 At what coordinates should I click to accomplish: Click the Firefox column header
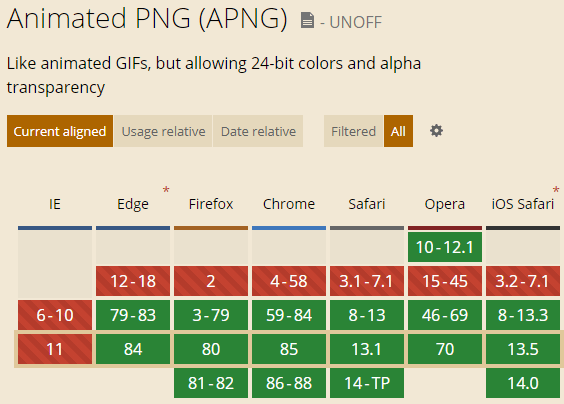point(211,204)
